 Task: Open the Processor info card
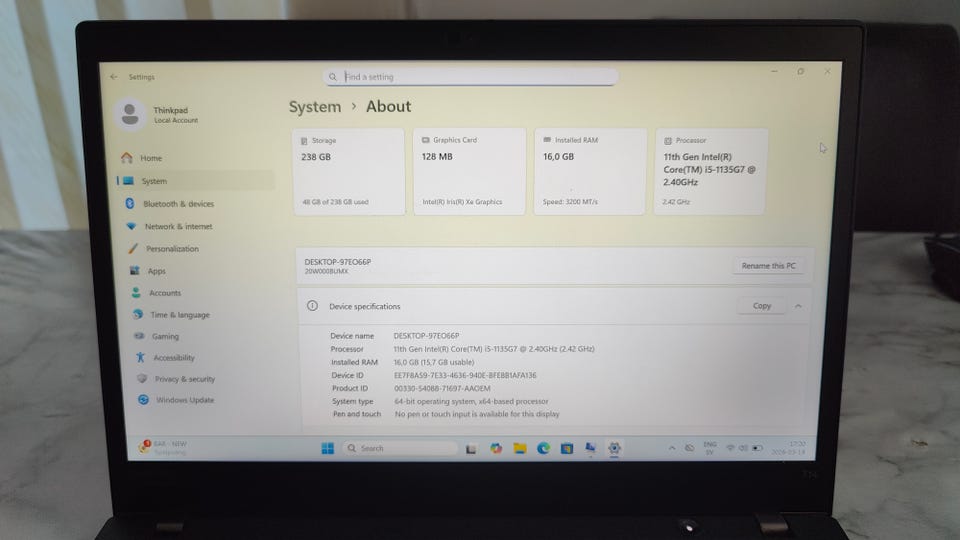coord(710,171)
